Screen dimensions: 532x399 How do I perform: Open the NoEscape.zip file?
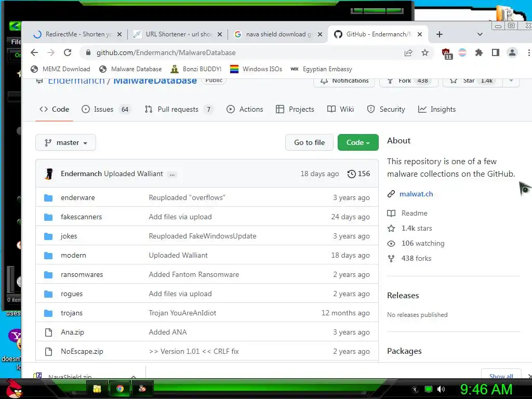[82, 352]
